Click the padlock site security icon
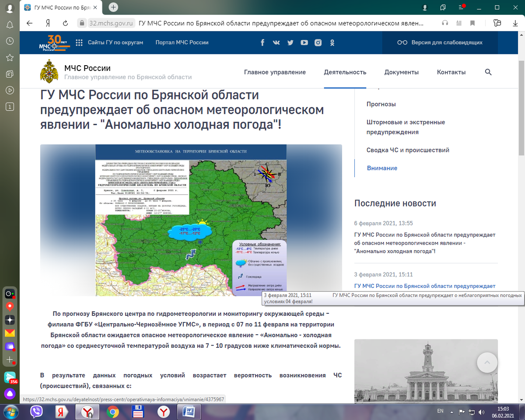This screenshot has height=420, width=525. tap(81, 23)
